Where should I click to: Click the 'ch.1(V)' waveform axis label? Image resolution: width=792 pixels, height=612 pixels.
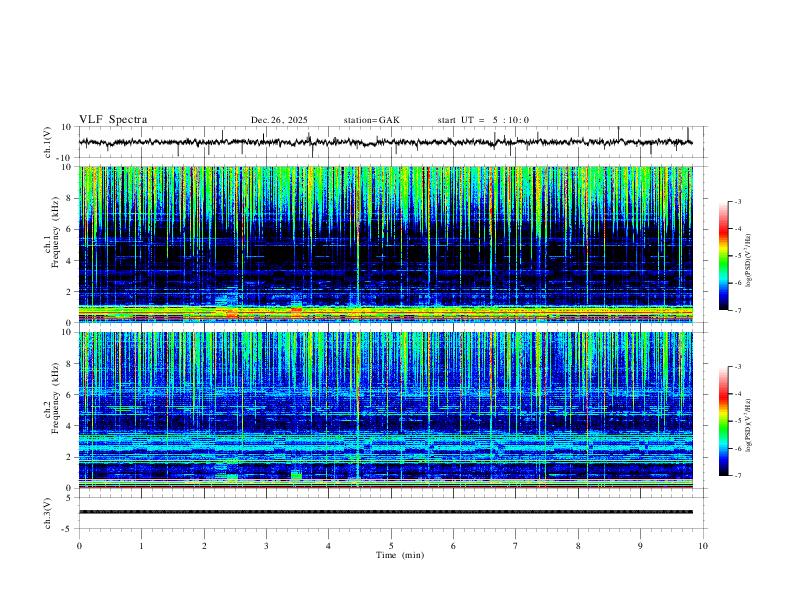point(48,142)
